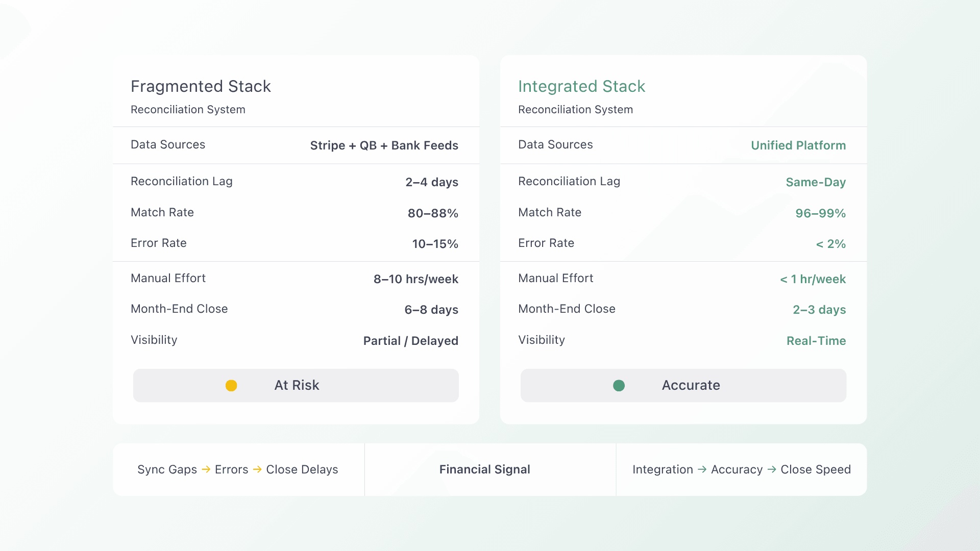The image size is (980, 551).
Task: Click the Partial / Delayed visibility value
Action: click(410, 341)
